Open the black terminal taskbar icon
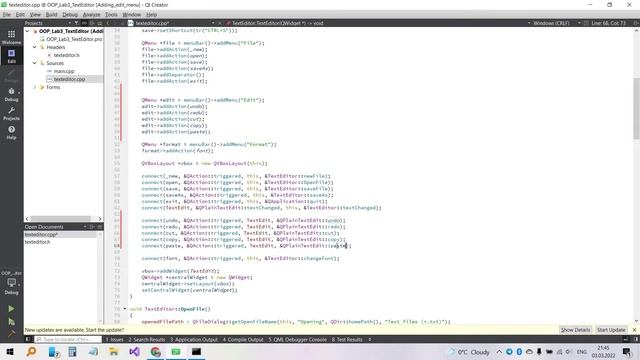Screen dimensions: 640x360 196,351
